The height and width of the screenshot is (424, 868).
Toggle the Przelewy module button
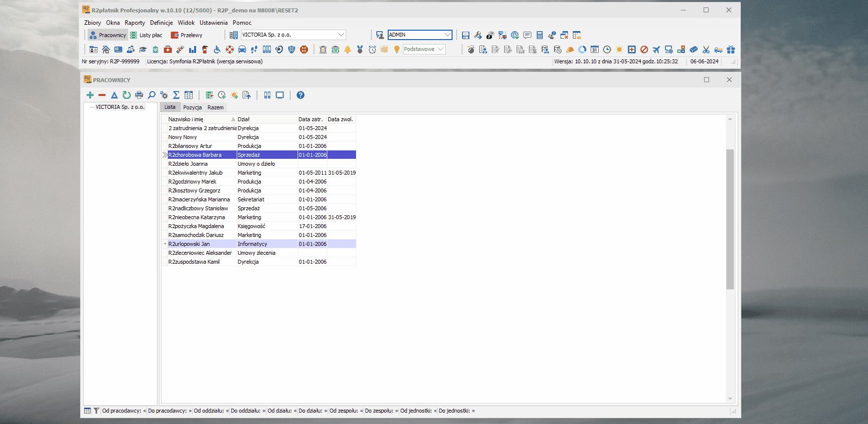click(x=187, y=35)
